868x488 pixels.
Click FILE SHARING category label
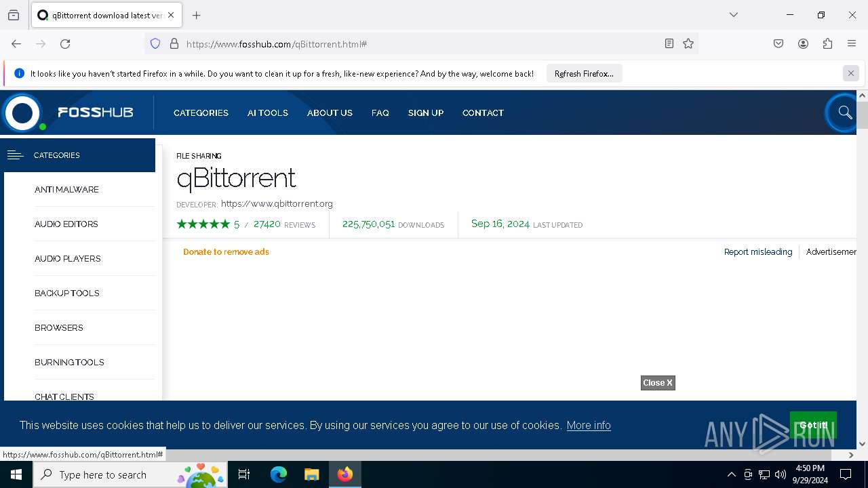point(199,156)
